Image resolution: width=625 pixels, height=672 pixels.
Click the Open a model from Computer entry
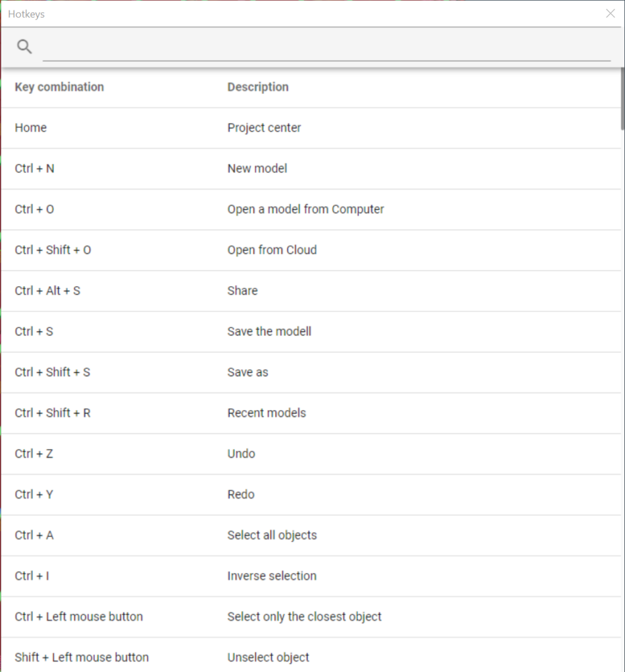(x=306, y=209)
